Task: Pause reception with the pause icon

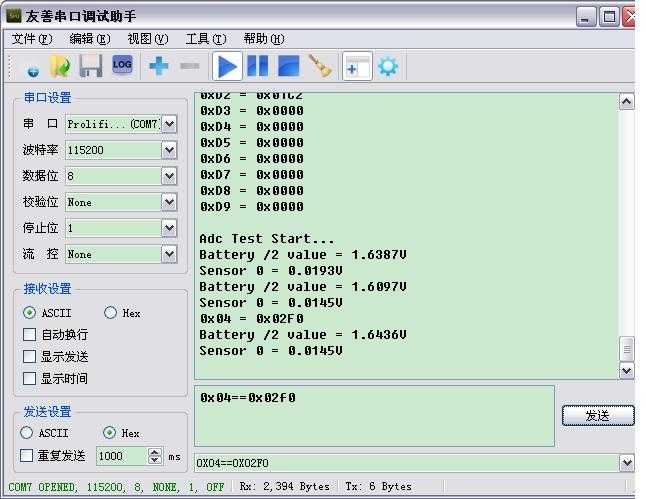Action: pos(258,66)
